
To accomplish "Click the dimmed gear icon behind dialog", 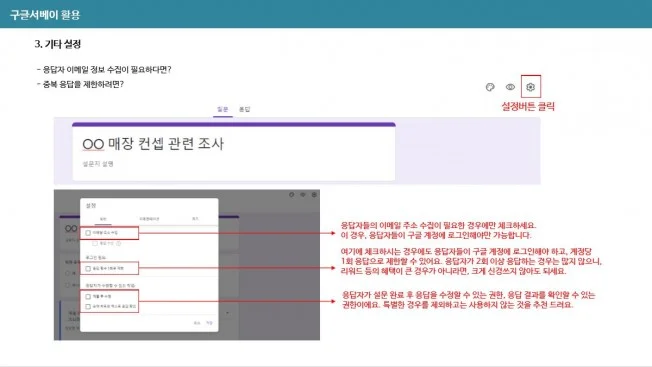I will coord(314,195).
